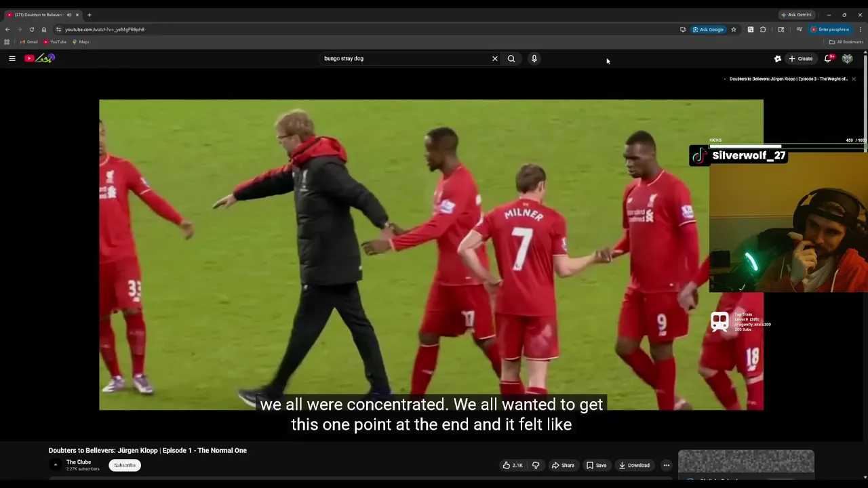868x488 pixels.
Task: Open the apps grid in bookmarks bar
Action: 7,42
